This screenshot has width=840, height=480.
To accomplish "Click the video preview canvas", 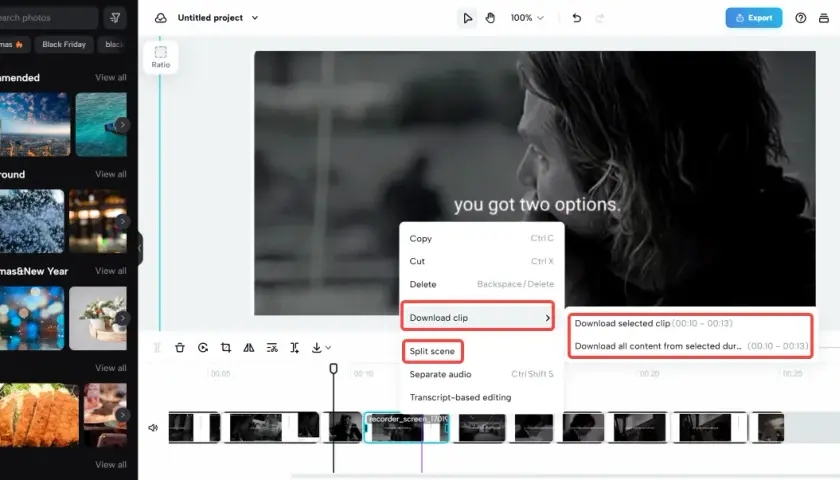I will point(535,183).
